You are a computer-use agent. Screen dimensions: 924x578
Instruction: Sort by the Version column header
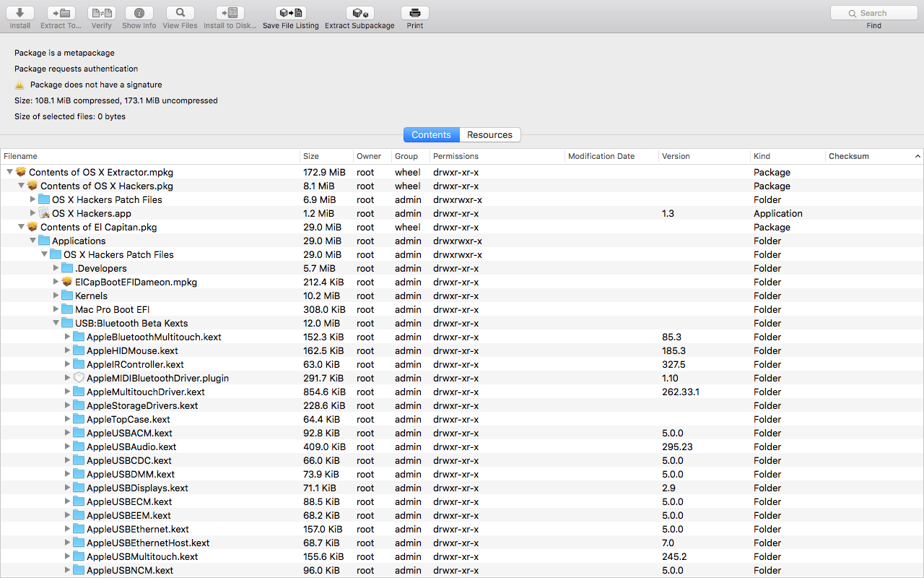point(705,156)
